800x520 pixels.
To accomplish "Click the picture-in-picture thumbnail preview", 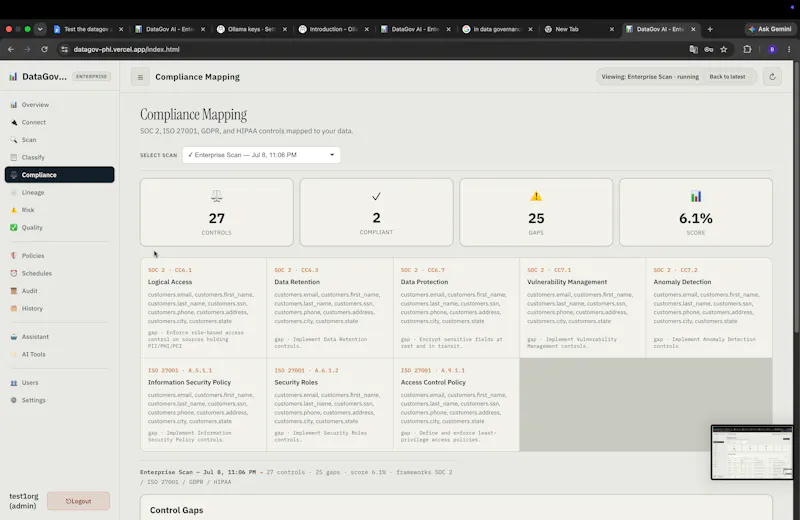I will [x=752, y=453].
